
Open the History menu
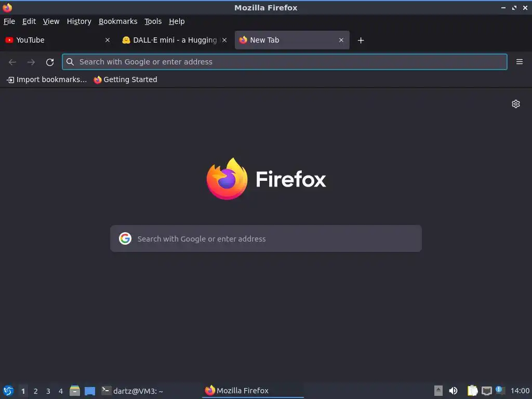point(79,21)
